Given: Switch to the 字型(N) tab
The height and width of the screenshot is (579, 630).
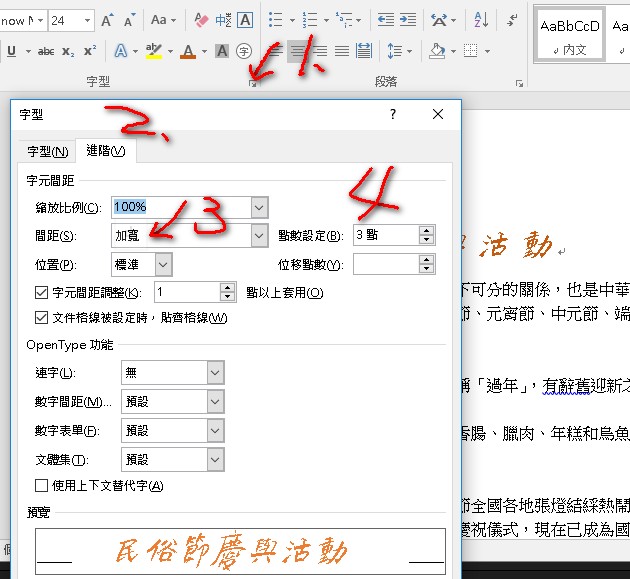Looking at the screenshot, I should (47, 151).
